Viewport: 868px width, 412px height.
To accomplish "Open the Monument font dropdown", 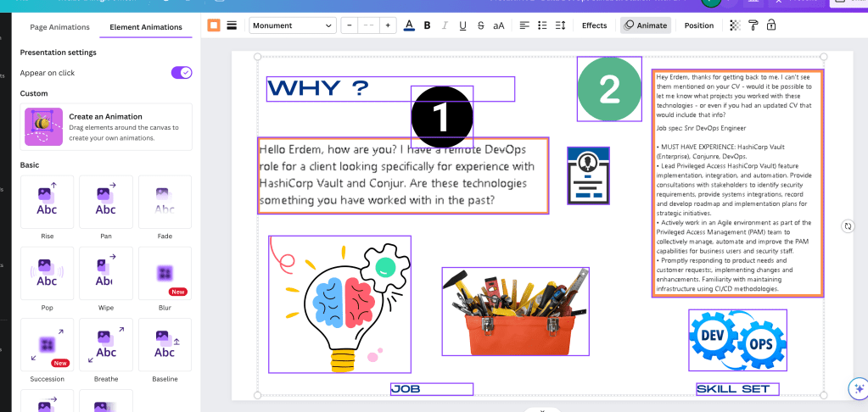I will tap(293, 25).
